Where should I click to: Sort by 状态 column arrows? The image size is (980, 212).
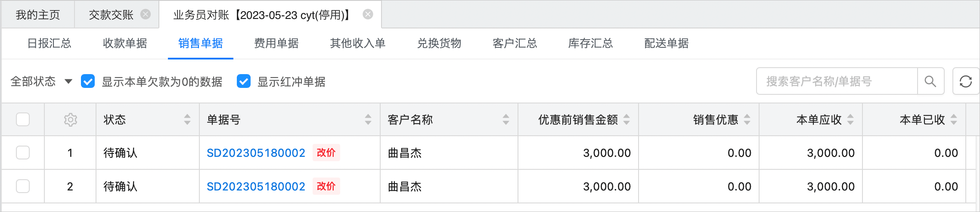[187, 119]
